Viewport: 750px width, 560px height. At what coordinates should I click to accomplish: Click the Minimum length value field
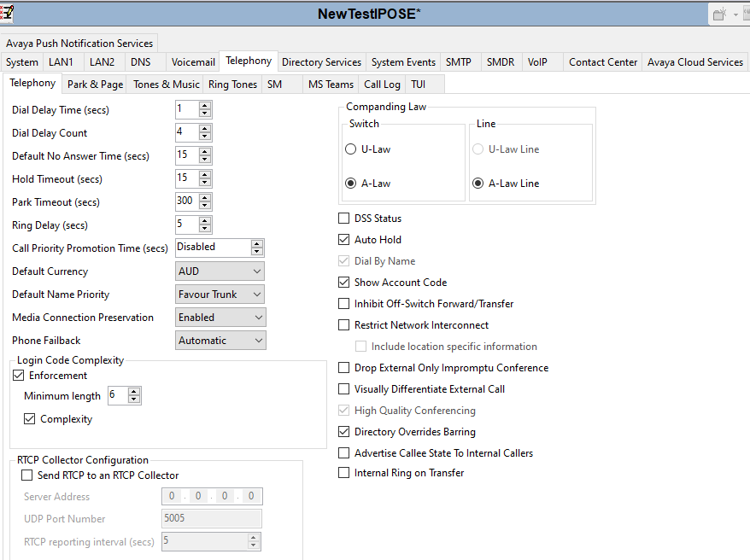click(x=118, y=395)
